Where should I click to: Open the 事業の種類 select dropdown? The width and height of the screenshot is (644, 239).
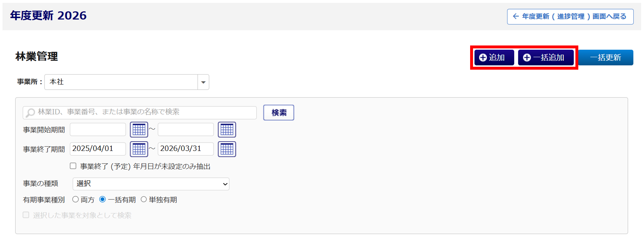tap(151, 184)
